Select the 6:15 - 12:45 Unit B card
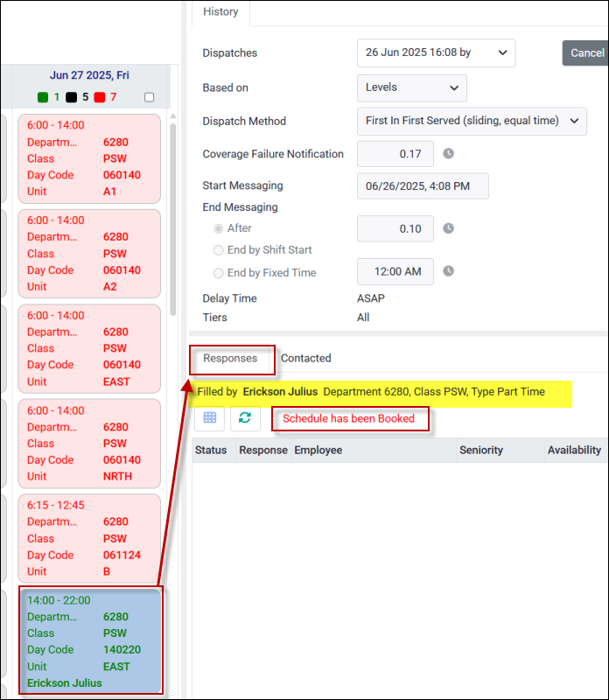Viewport: 609px width, 700px height. coord(89,538)
